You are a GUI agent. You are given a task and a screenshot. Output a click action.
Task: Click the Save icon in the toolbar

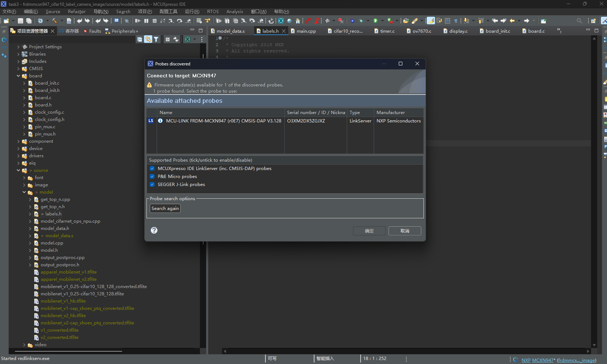coord(20,21)
